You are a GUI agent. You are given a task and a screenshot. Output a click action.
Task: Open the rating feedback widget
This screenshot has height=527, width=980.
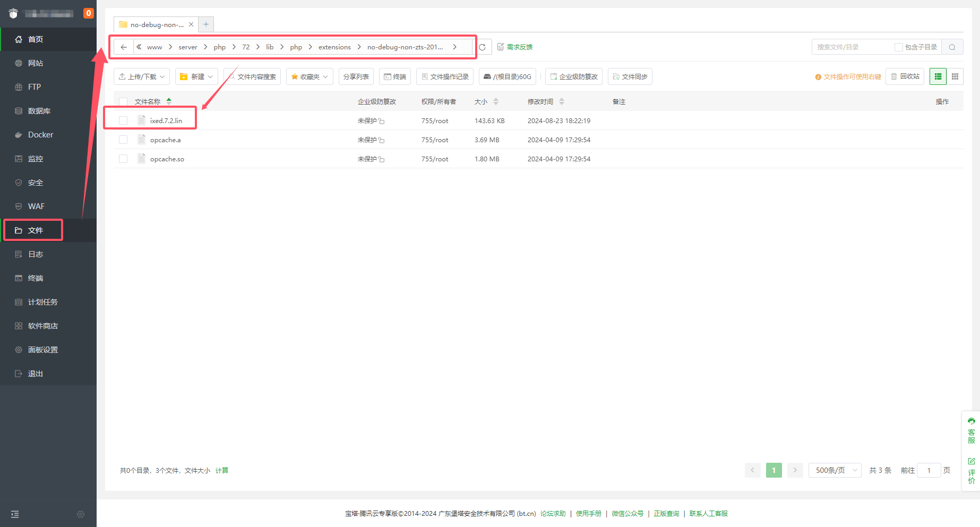[971, 471]
